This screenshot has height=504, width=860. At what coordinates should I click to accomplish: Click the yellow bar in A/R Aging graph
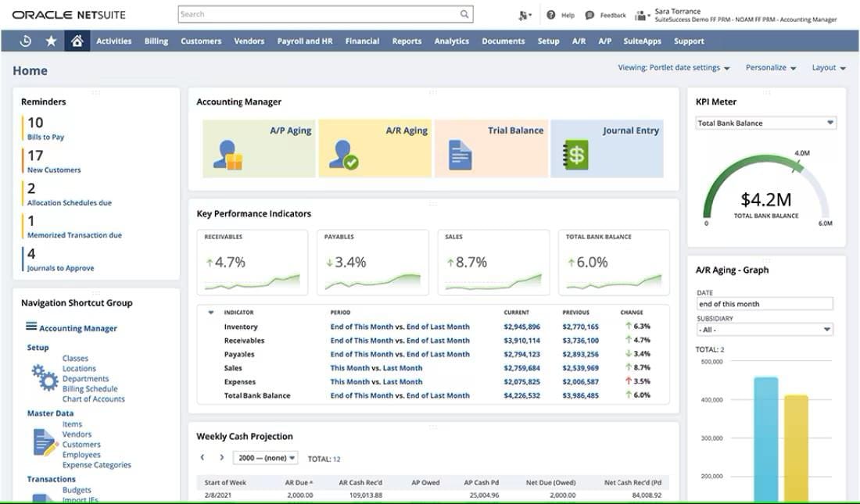click(796, 448)
